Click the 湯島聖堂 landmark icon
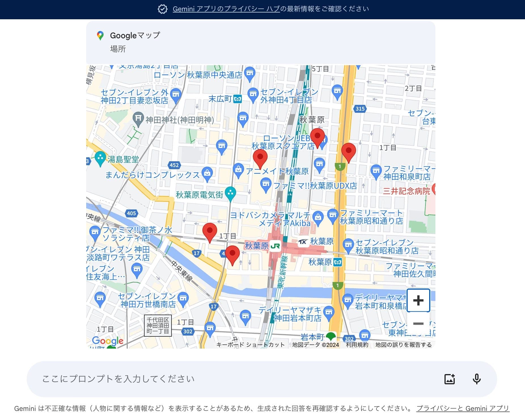The image size is (525, 420). [x=100, y=158]
